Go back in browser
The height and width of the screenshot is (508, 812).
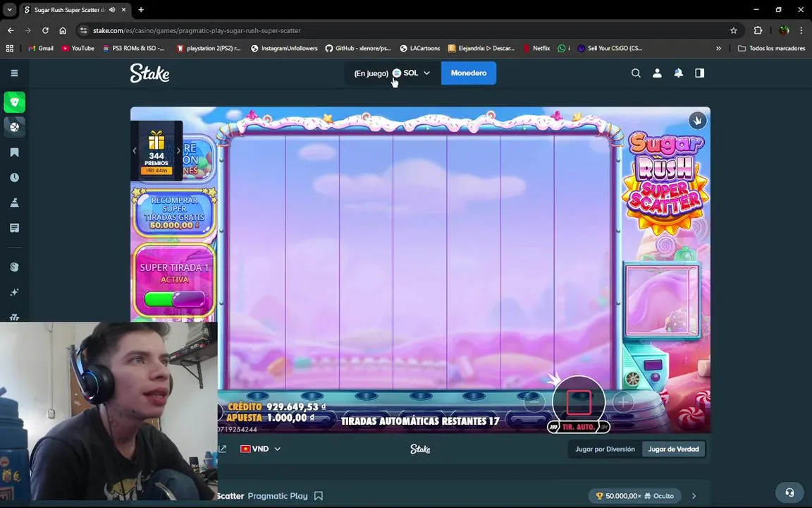(11, 30)
